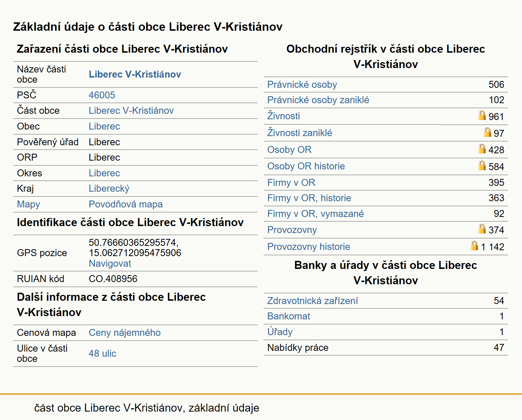Open the Úřady link
522x420 pixels.
tap(280, 332)
